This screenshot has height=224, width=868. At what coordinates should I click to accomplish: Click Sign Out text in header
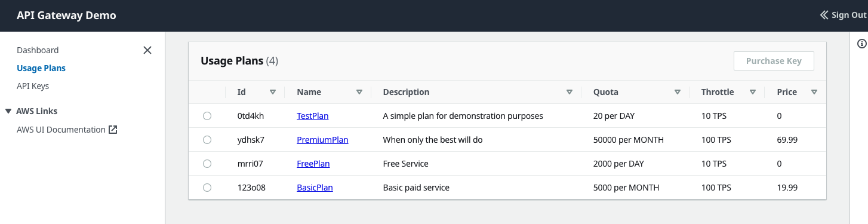point(849,15)
